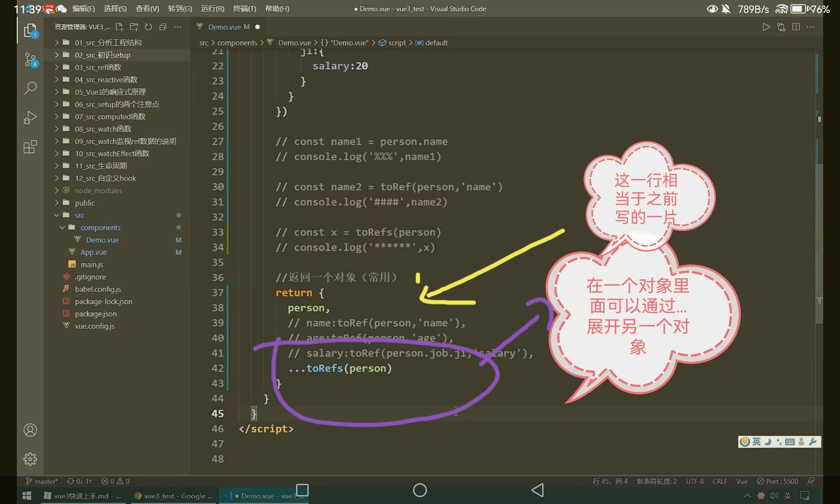Click the Manage settings gear icon
This screenshot has height=504, width=840.
(x=30, y=459)
